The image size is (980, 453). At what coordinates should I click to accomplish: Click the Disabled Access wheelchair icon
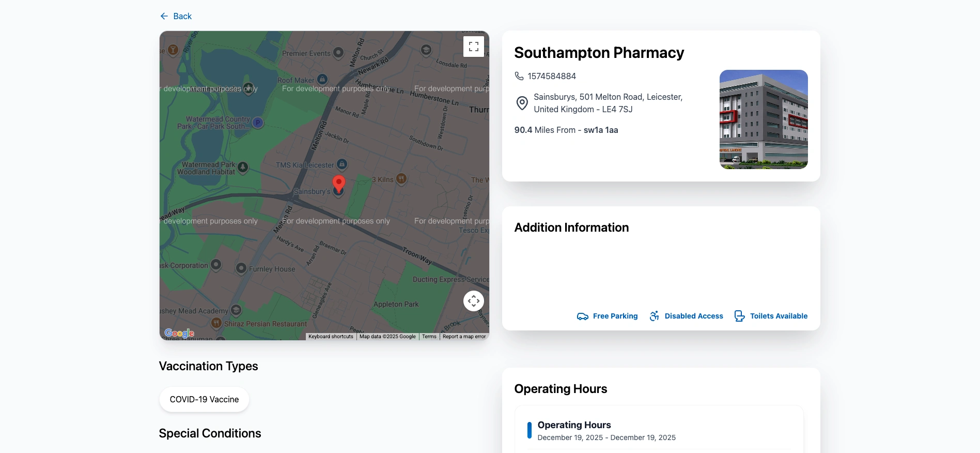(x=654, y=316)
